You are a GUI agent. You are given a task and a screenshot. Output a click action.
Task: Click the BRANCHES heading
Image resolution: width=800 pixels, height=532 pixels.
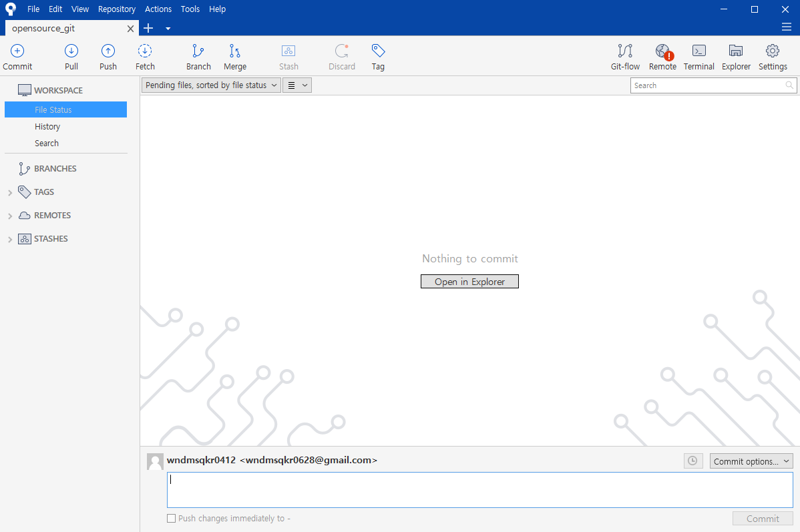(x=55, y=169)
